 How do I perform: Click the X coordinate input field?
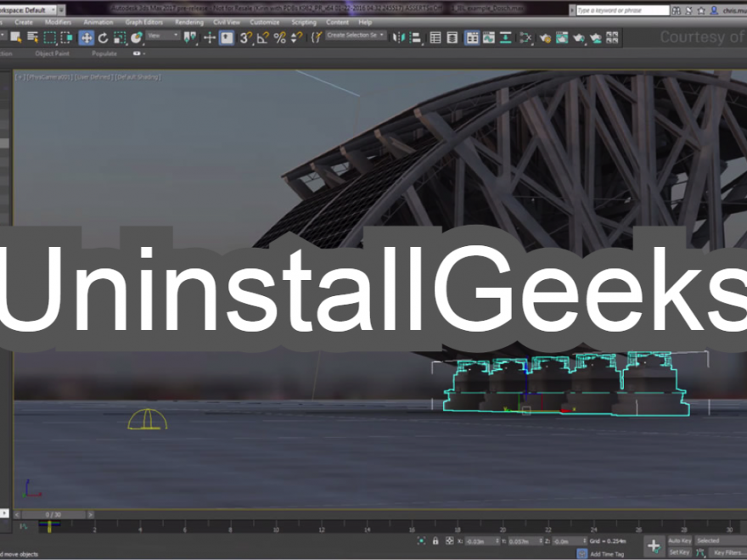click(481, 541)
